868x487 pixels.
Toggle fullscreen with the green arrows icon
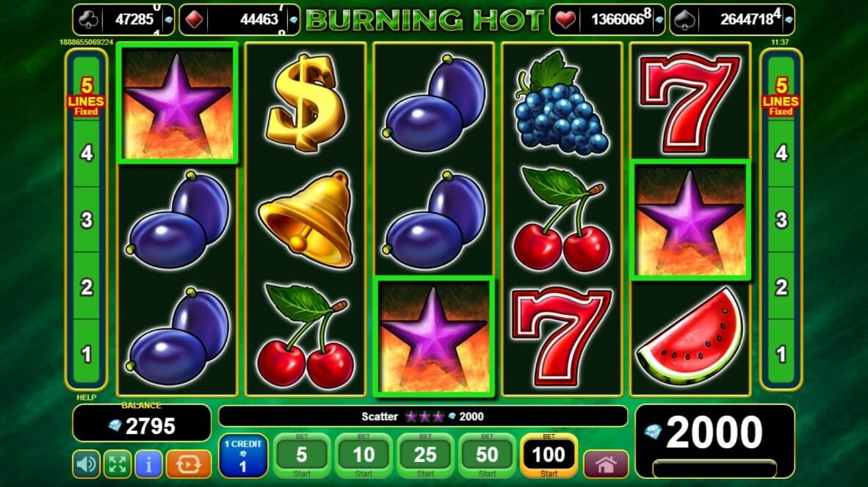coord(117,463)
